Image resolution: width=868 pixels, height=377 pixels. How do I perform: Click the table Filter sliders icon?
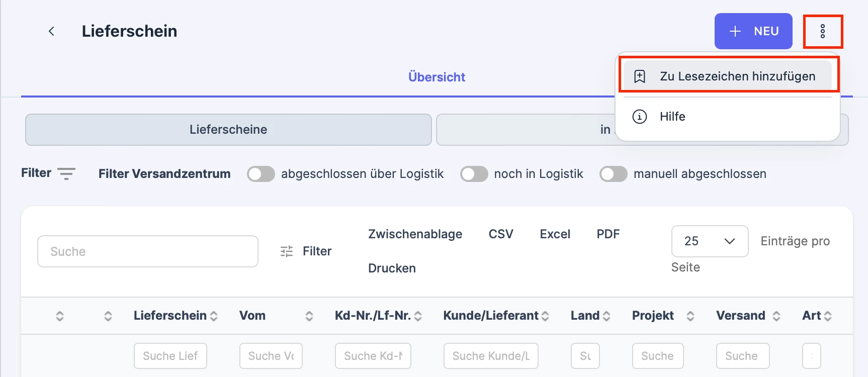(287, 251)
